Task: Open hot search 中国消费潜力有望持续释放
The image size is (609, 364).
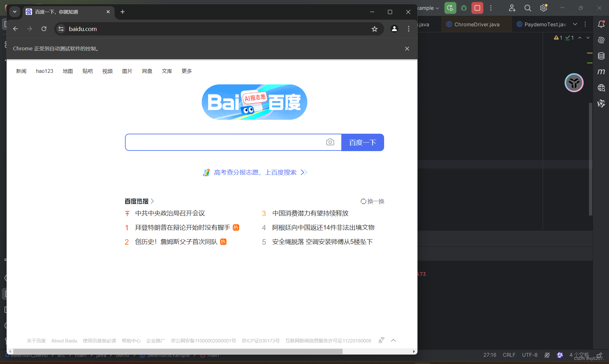Action: (310, 213)
